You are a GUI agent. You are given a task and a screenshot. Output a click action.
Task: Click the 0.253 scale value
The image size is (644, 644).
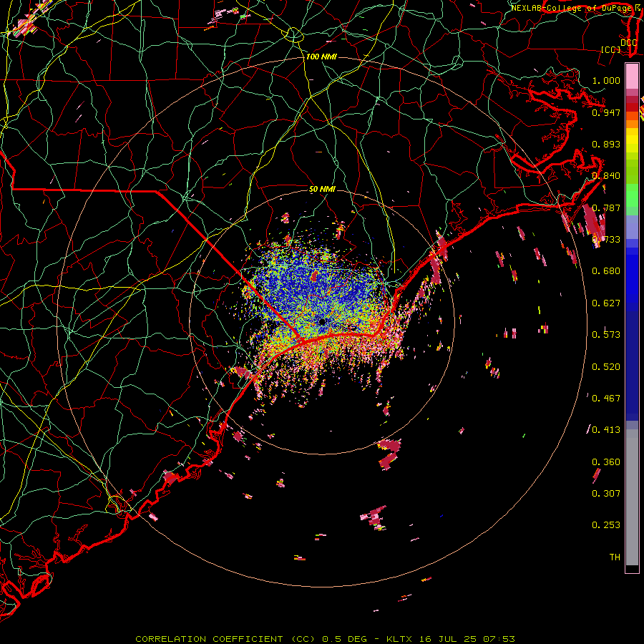click(x=606, y=525)
